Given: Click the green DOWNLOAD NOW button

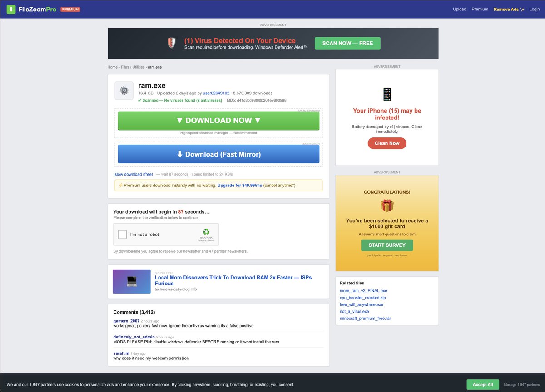Looking at the screenshot, I should (218, 121).
